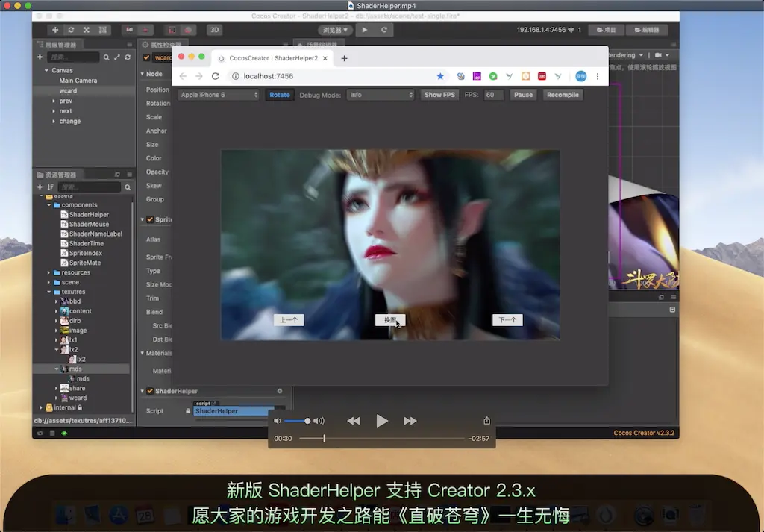The height and width of the screenshot is (532, 764).
Task: Select SpriteIndex script asset
Action: [x=85, y=254]
